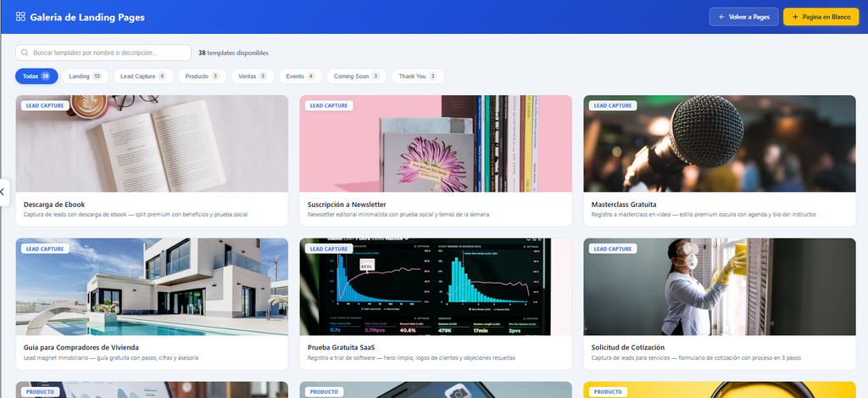Expand the collapsed sidebar with the chevron handle

4,192
